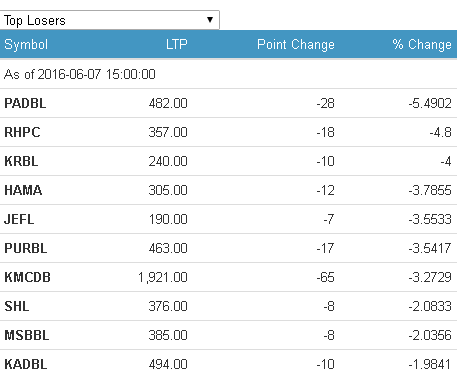Image resolution: width=464 pixels, height=376 pixels.
Task: Open the PADBL stock symbol
Action: coord(25,103)
